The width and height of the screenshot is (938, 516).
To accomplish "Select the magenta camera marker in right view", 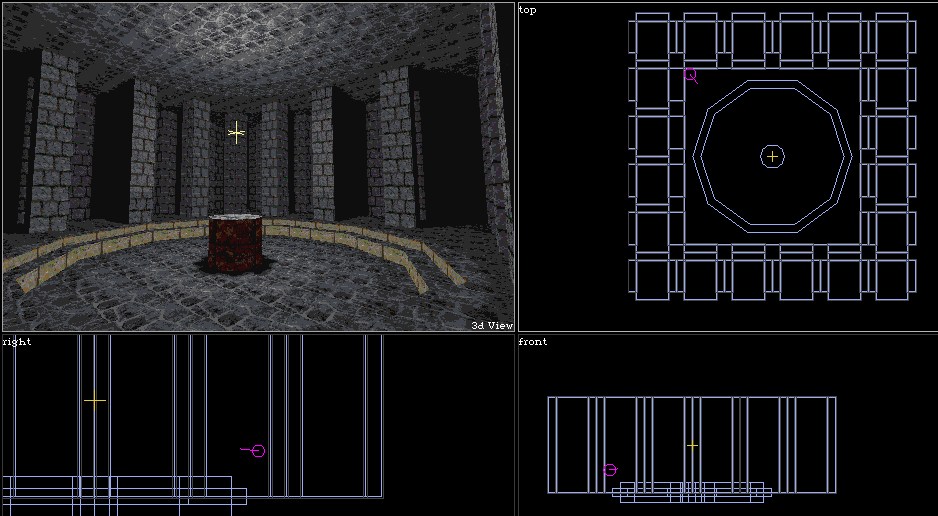I will pos(254,450).
